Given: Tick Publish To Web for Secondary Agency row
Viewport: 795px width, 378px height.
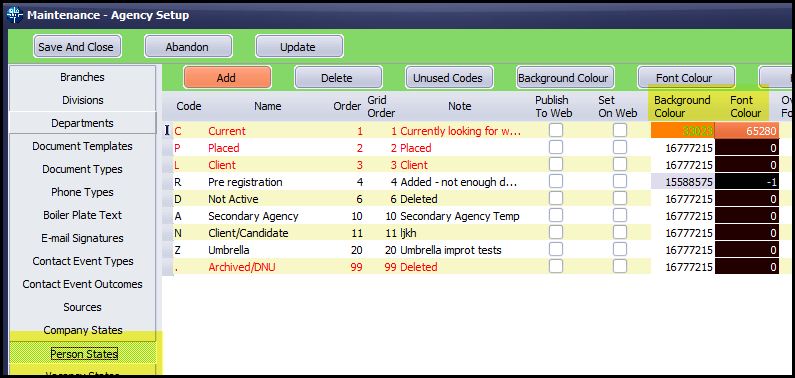Looking at the screenshot, I should (x=556, y=216).
